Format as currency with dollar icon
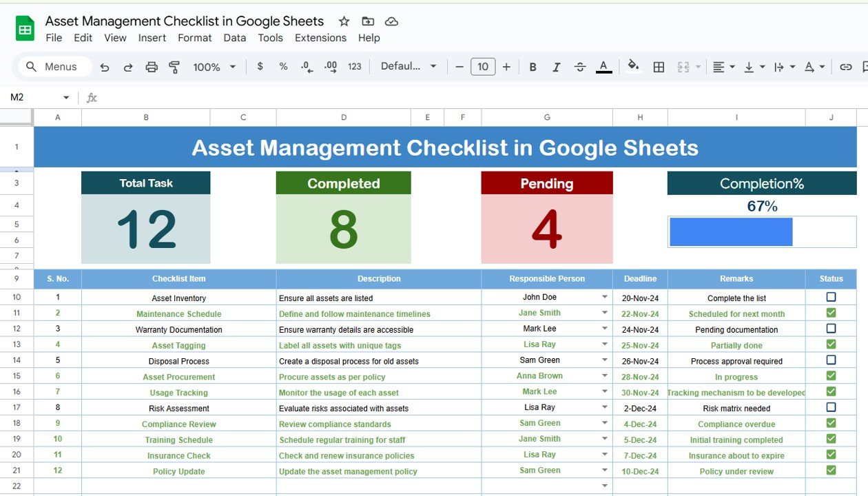 pos(260,67)
